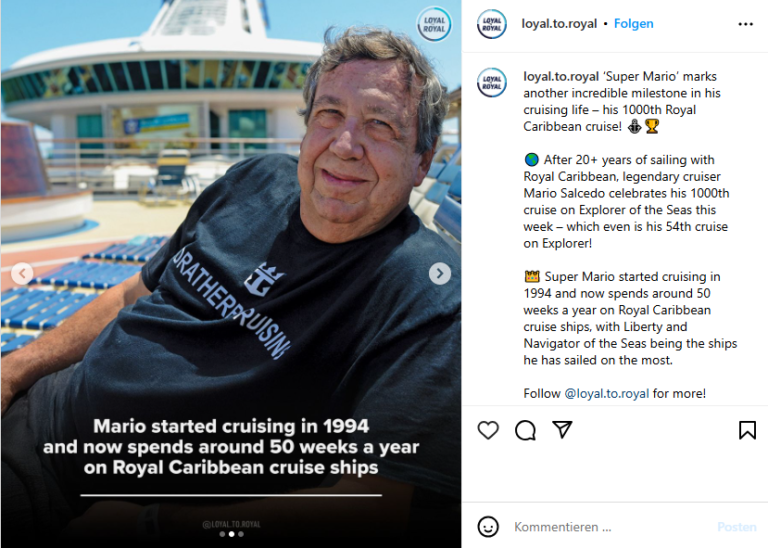Save the post with the bookmark icon
The height and width of the screenshot is (548, 768).
click(x=747, y=430)
